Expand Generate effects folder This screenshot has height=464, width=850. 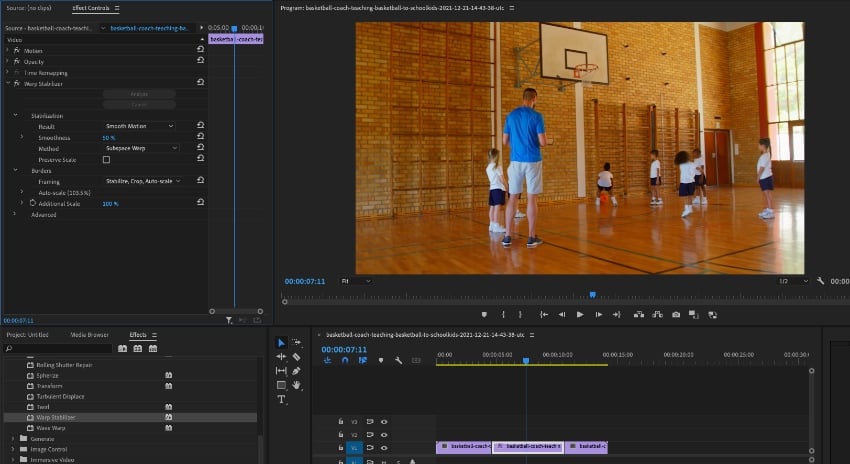click(12, 439)
